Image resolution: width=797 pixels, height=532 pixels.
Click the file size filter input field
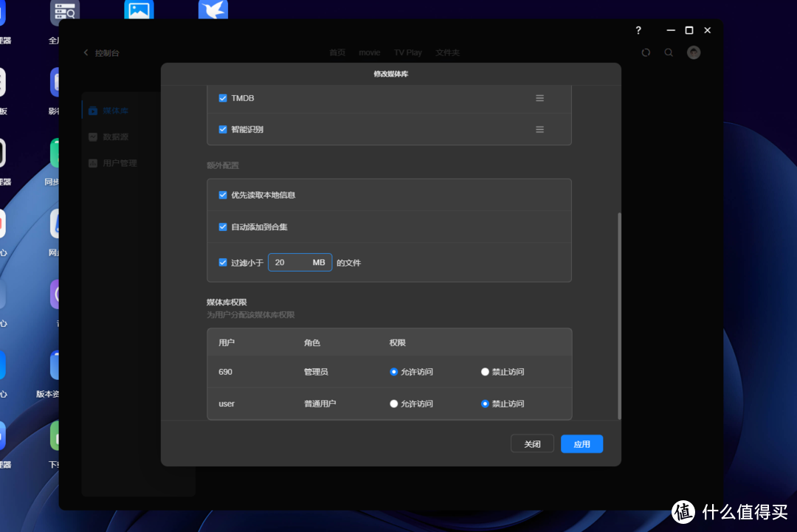291,262
